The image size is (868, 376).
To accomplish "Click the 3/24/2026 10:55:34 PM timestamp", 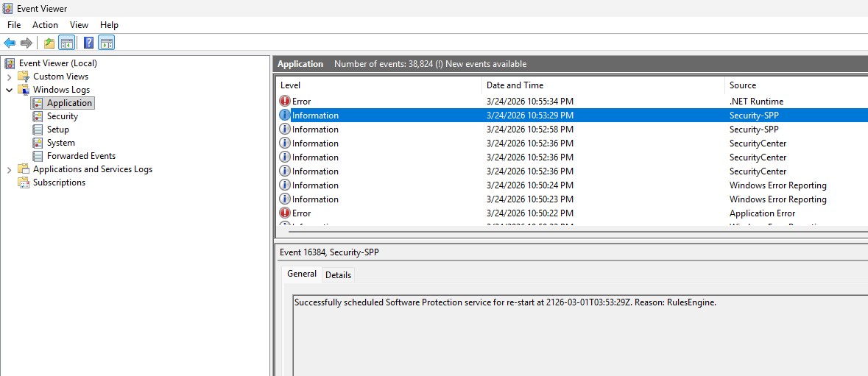I will (530, 102).
